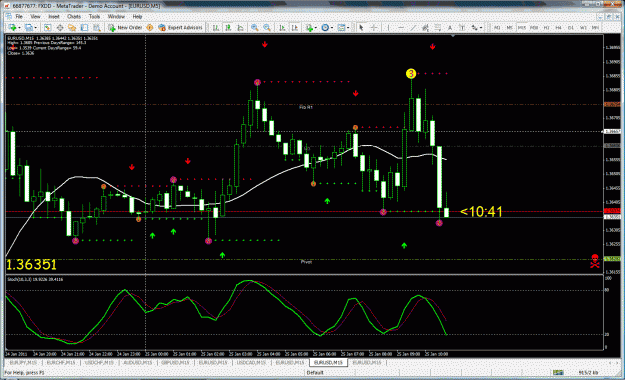Select the crosshair tool
625x380 pixels.
click(373, 28)
